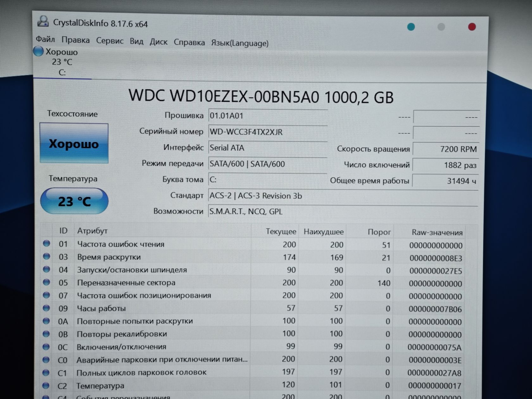Click raw value 0000000008E3
This screenshot has width=532, height=399.
(x=436, y=258)
